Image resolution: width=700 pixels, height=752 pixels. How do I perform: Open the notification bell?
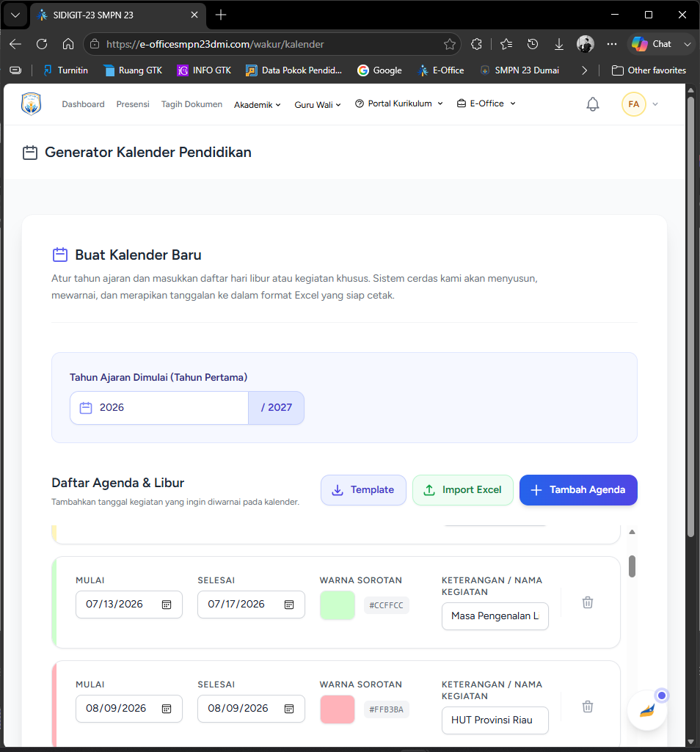593,104
